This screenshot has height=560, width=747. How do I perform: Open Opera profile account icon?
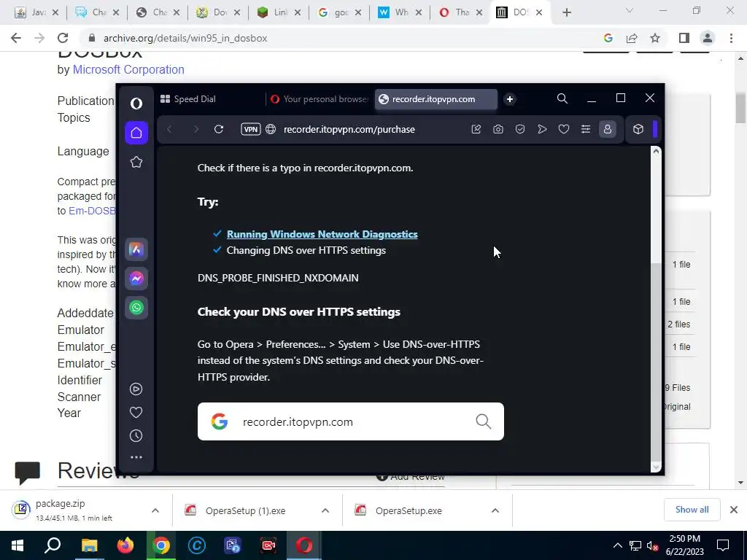tap(608, 129)
